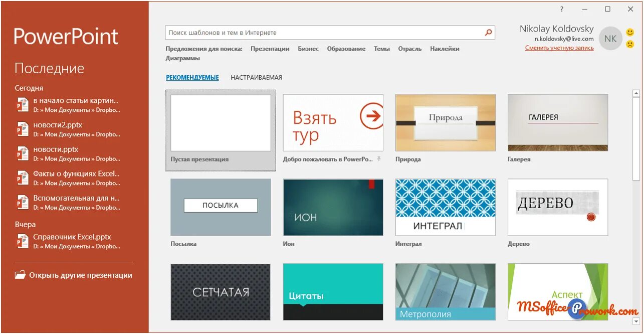The height and width of the screenshot is (334, 644).
Task: Choose the Природа template thumbnail
Action: (x=446, y=123)
